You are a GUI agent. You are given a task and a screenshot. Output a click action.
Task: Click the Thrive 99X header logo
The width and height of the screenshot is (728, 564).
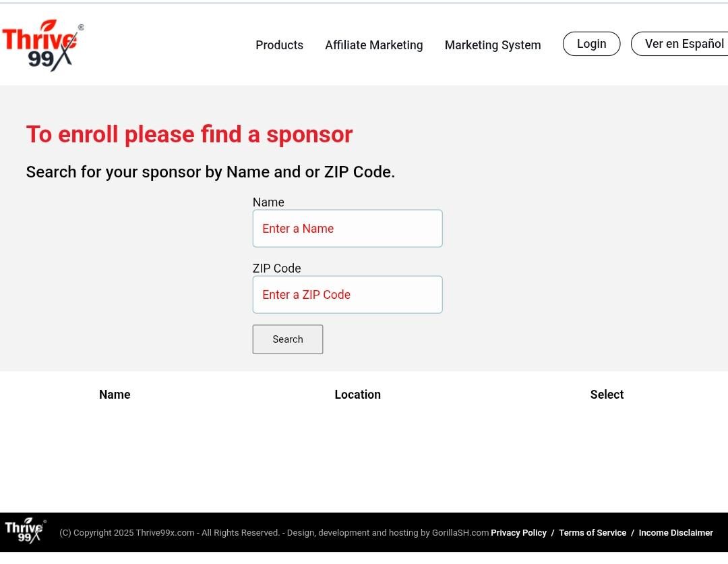point(42,45)
